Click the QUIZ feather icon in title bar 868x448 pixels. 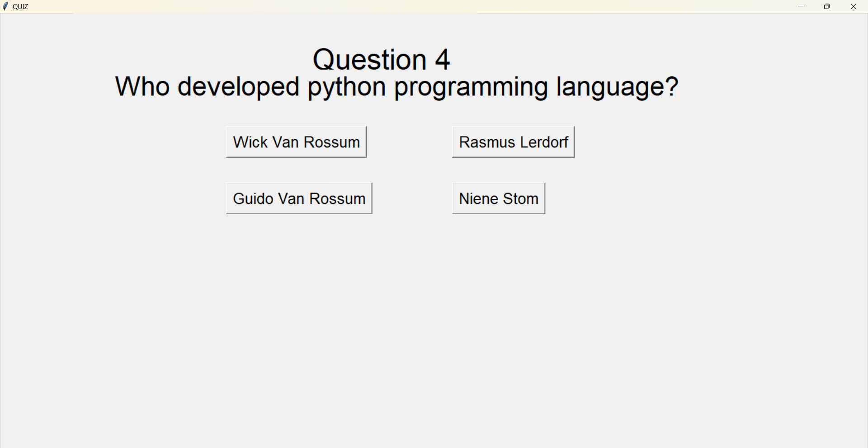pyautogui.click(x=5, y=6)
